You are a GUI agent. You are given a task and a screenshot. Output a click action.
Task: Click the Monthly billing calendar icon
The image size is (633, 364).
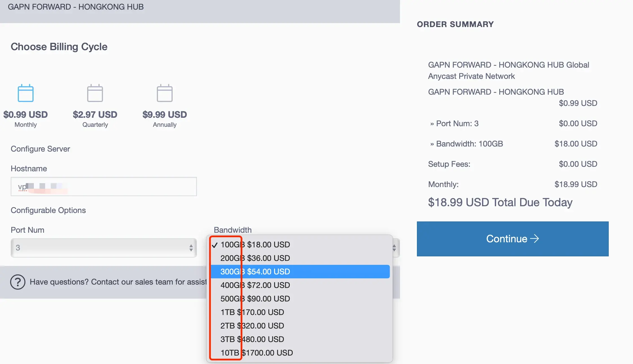(x=25, y=93)
